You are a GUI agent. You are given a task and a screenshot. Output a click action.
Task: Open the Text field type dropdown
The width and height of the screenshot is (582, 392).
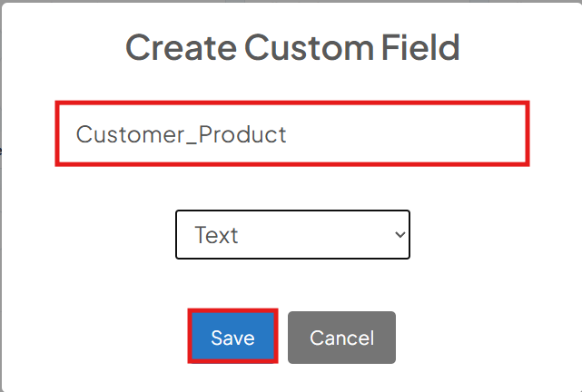click(x=292, y=234)
